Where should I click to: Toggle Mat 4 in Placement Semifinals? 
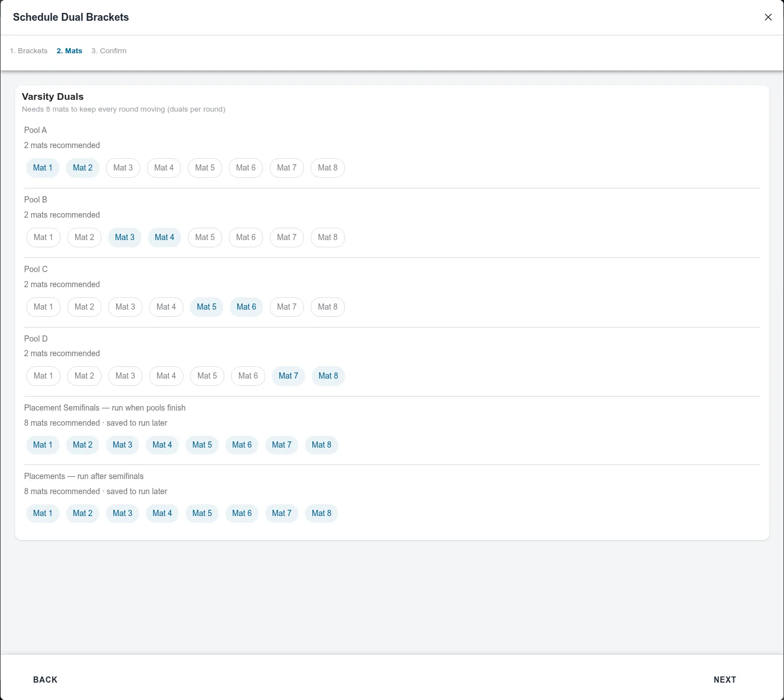[x=162, y=445]
